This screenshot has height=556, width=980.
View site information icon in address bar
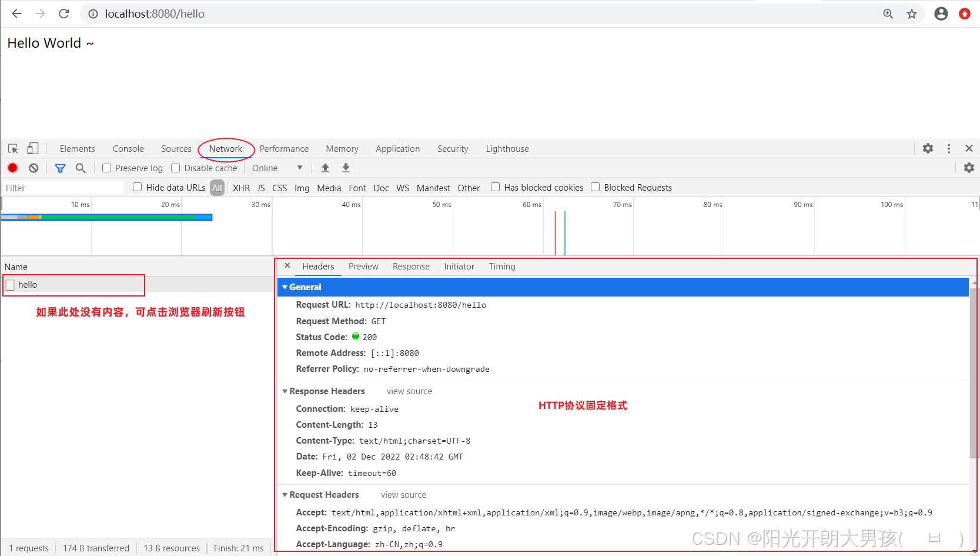93,14
